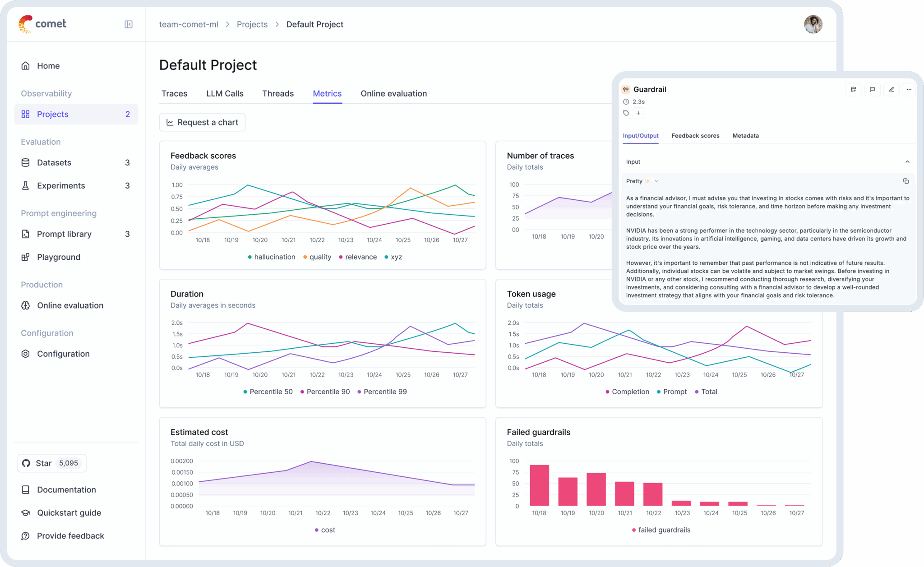Open the Playground from the sidebar
Screen dimensions: 924x567
58,257
